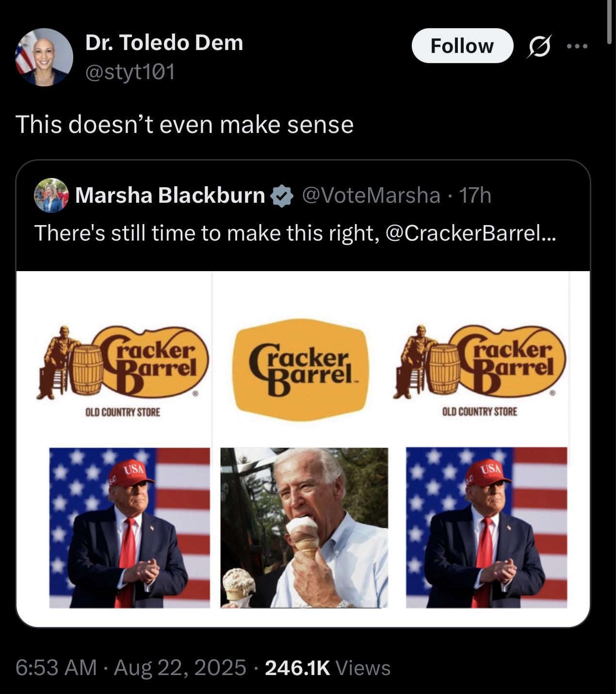616x694 pixels.
Task: Open the @VoteMarsha handle
Action: coord(371,195)
